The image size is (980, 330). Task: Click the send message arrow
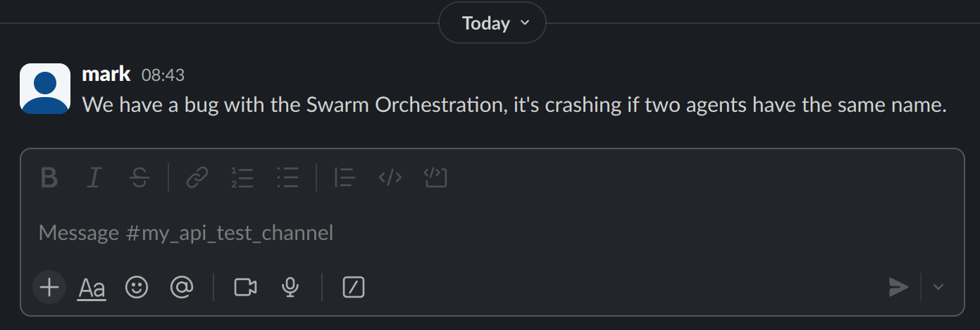[x=898, y=287]
